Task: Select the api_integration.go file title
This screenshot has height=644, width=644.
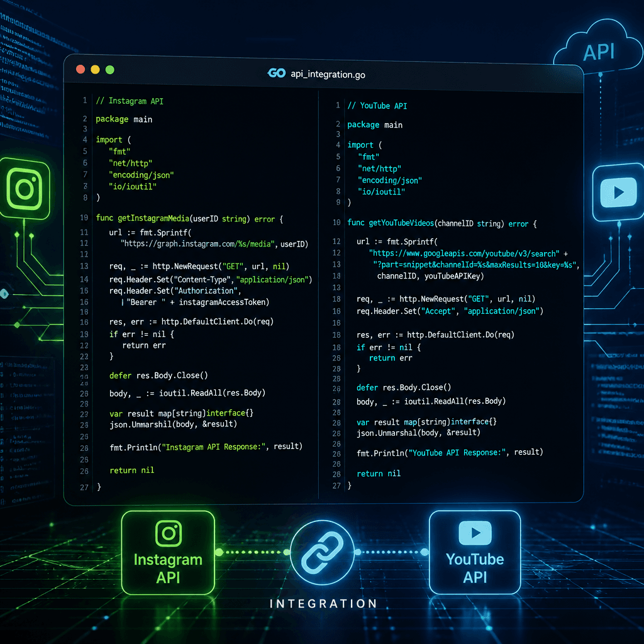Action: [x=328, y=74]
